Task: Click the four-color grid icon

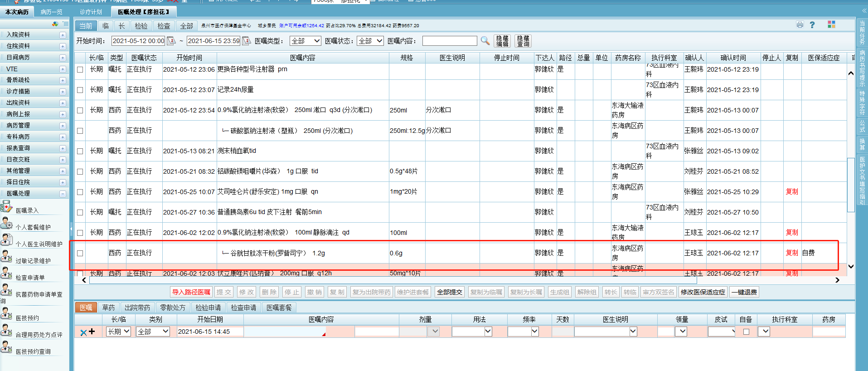Action: 831,24
